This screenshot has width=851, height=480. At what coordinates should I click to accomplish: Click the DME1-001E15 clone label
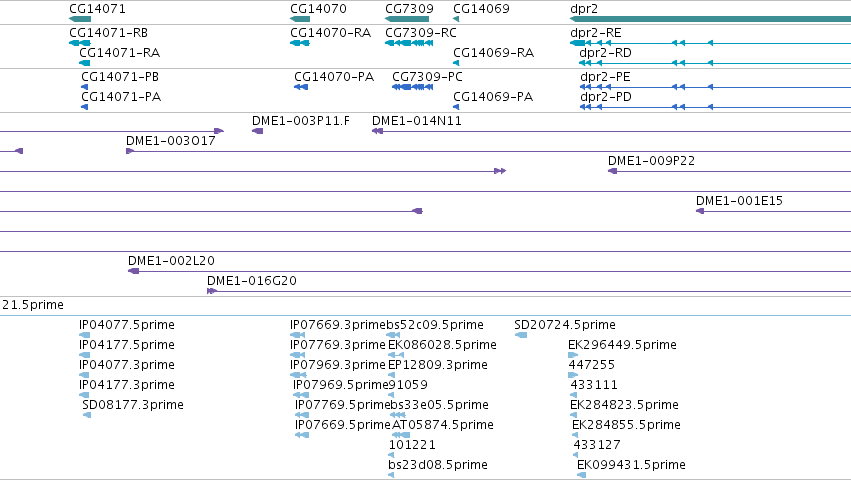pyautogui.click(x=739, y=201)
